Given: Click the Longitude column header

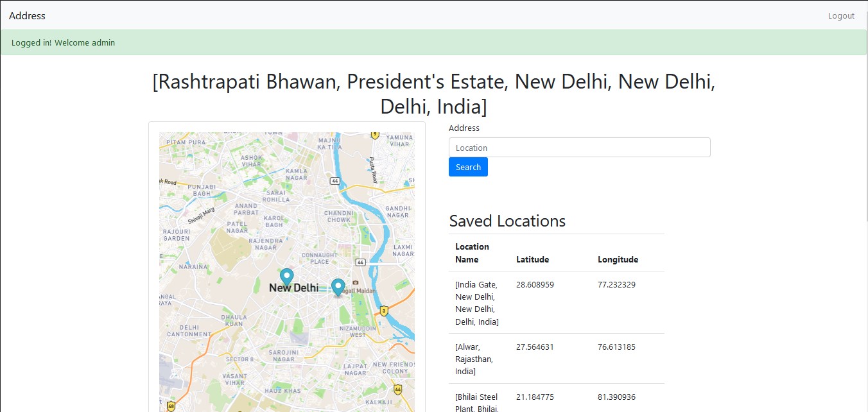Looking at the screenshot, I should 618,259.
